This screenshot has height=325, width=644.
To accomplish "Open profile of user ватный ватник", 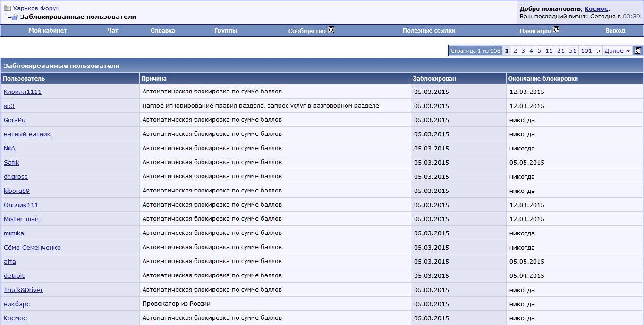I will click(27, 134).
